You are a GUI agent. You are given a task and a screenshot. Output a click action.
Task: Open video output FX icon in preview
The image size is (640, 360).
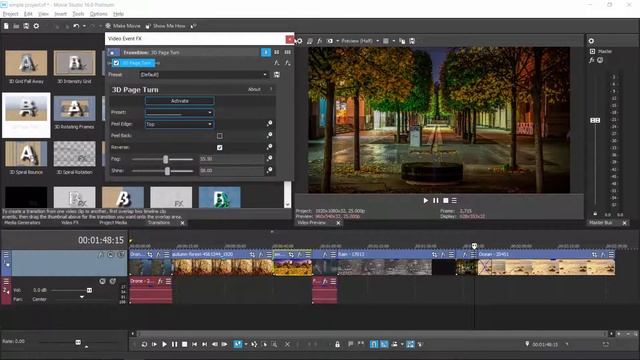pyautogui.click(x=320, y=41)
